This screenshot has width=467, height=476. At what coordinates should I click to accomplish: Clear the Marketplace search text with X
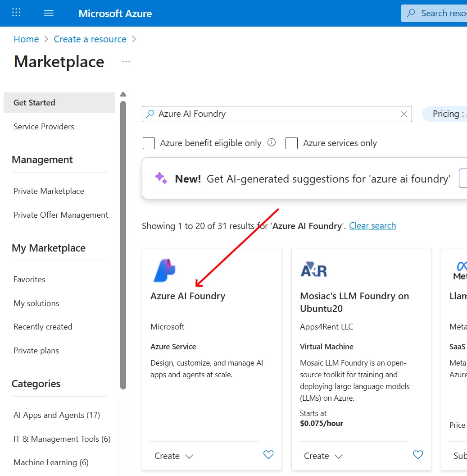click(x=404, y=114)
